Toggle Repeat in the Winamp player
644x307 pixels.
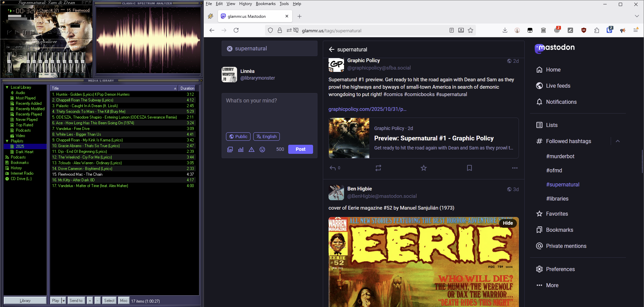click(x=75, y=33)
